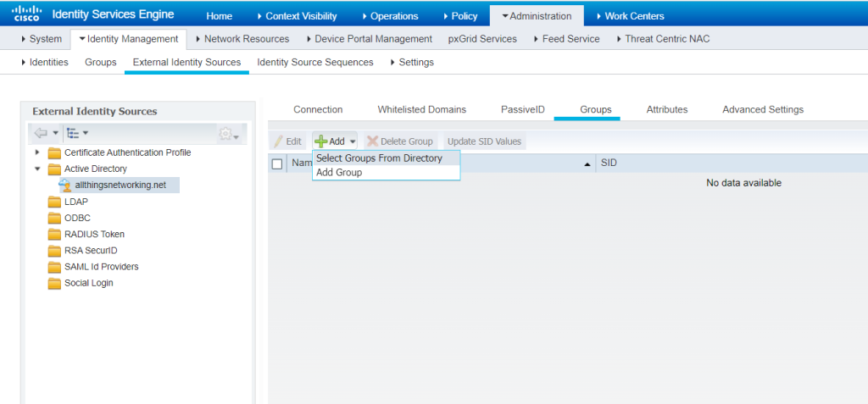Viewport: 868px width, 404px height.
Task: Open the Settings submenu
Action: 412,62
